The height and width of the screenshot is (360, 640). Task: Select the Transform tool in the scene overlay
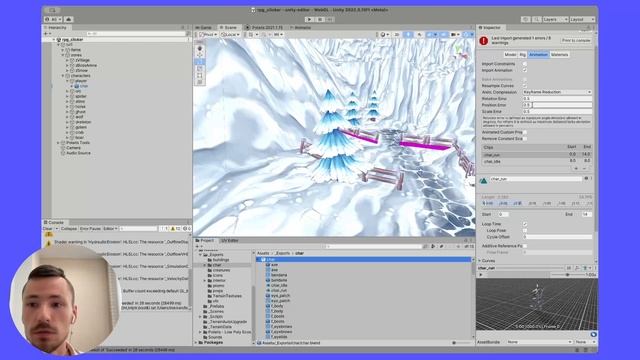[200, 82]
